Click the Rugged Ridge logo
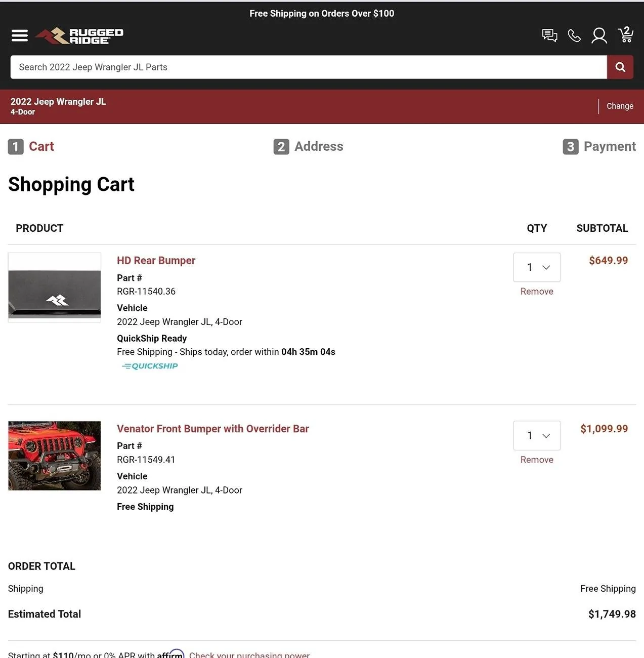The width and height of the screenshot is (644, 658). [79, 35]
